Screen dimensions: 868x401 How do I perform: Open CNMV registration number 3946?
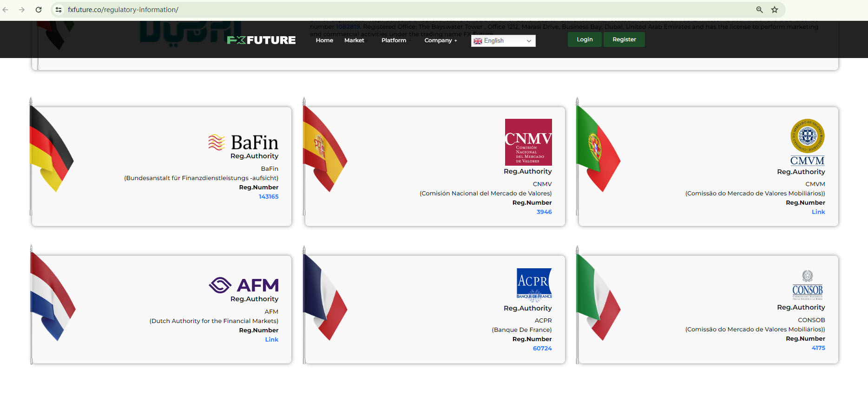coord(544,212)
